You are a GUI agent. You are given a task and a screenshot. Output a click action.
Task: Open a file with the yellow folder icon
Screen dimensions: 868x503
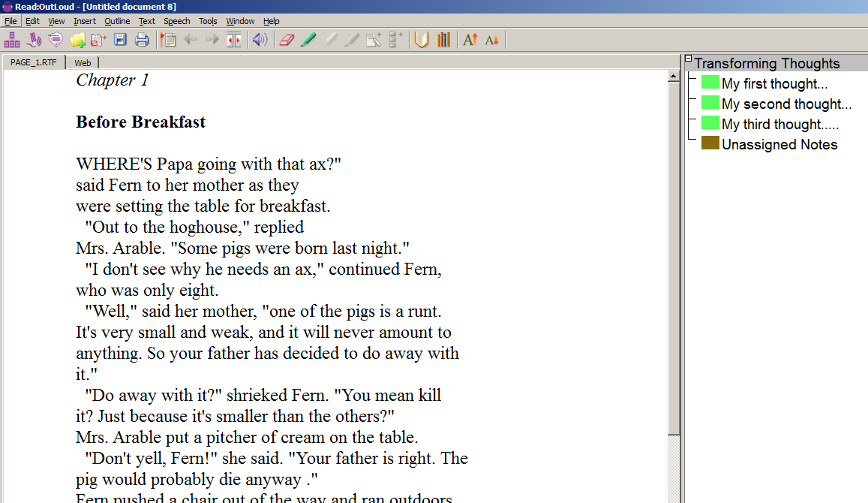[x=77, y=40]
